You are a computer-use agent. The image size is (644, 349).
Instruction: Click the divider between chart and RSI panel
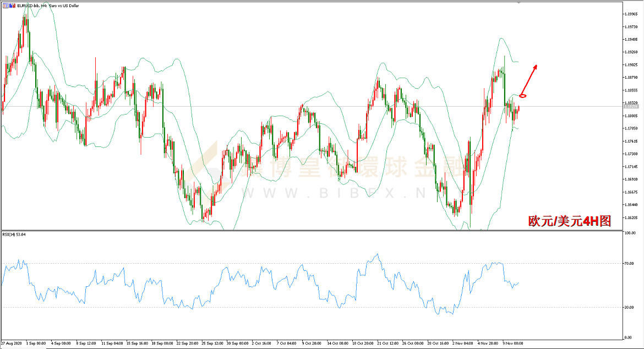pyautogui.click(x=308, y=230)
